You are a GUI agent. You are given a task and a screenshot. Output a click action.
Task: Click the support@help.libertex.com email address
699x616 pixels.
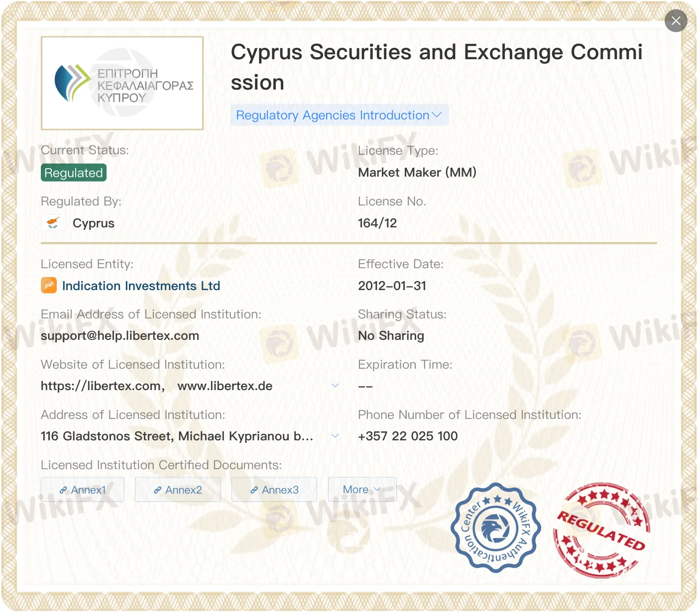[120, 336]
